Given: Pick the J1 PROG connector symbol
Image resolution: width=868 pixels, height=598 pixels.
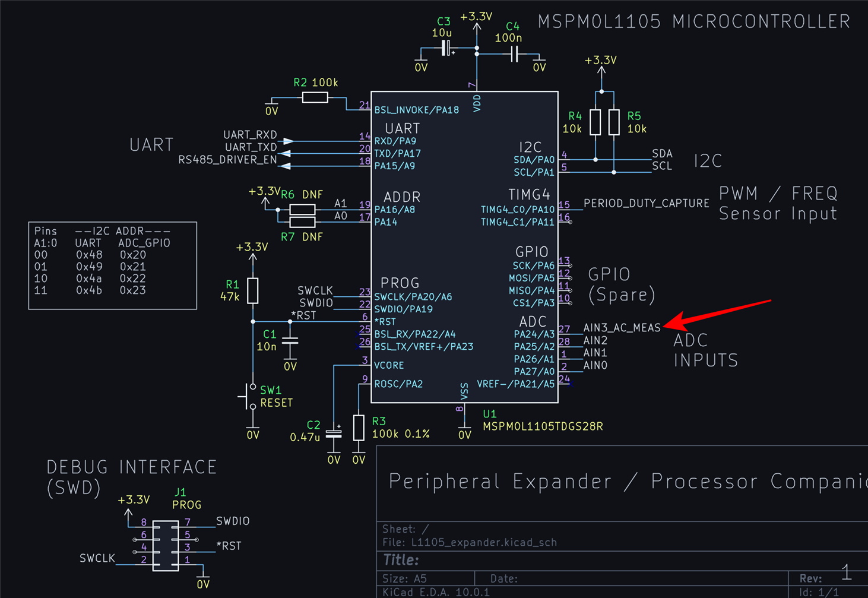Looking at the screenshot, I should click(x=166, y=546).
